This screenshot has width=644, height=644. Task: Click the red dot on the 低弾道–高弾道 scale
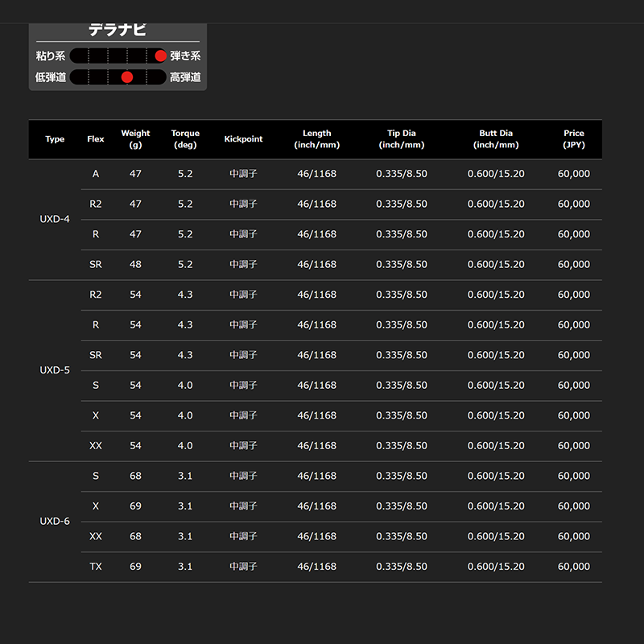126,77
